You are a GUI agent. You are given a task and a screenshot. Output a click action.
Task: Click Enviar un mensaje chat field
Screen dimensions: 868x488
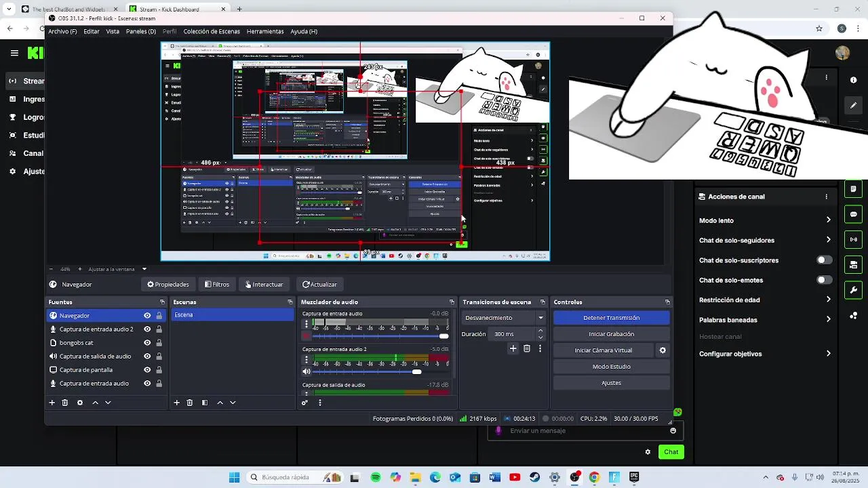point(585,430)
